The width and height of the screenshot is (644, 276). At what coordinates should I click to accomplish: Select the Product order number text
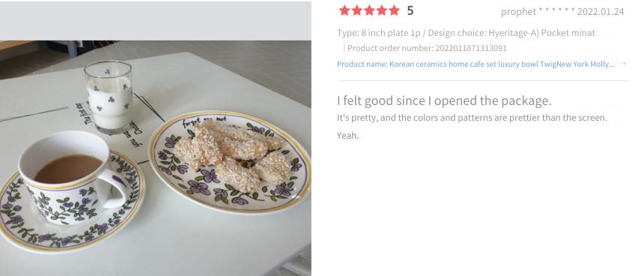(427, 48)
